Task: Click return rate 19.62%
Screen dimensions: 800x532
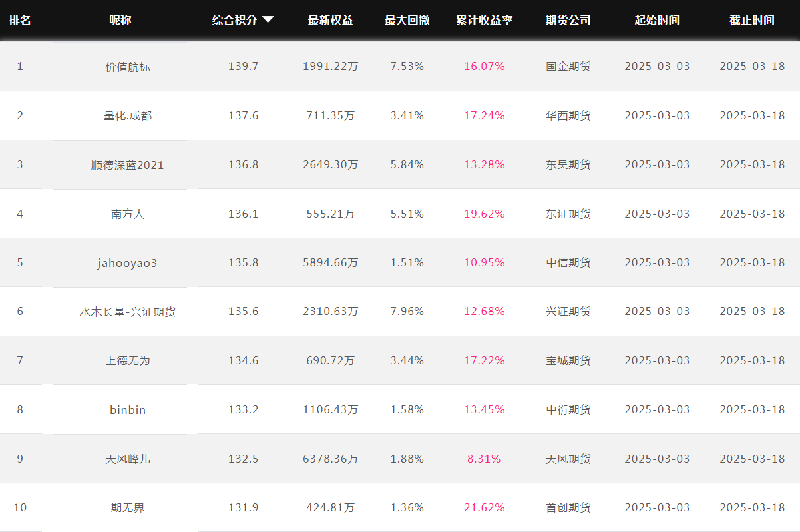Action: click(x=484, y=214)
